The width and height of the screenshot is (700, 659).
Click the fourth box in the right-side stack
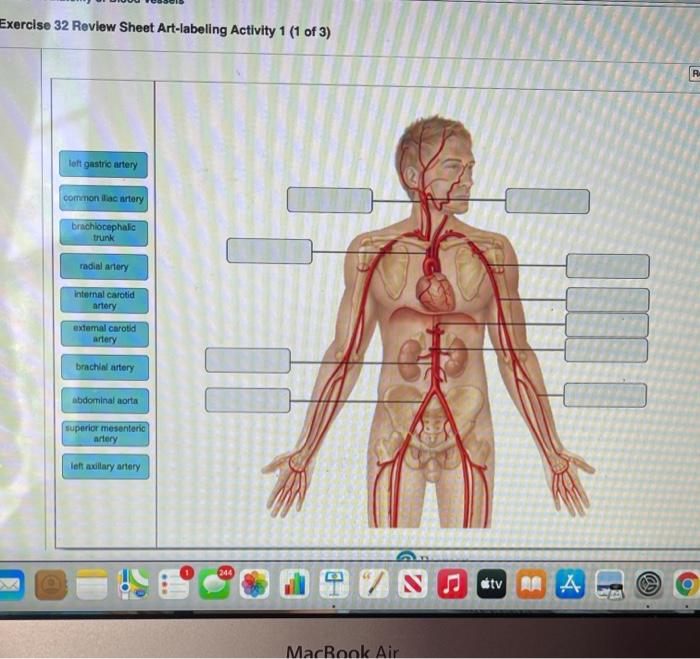coord(606,350)
